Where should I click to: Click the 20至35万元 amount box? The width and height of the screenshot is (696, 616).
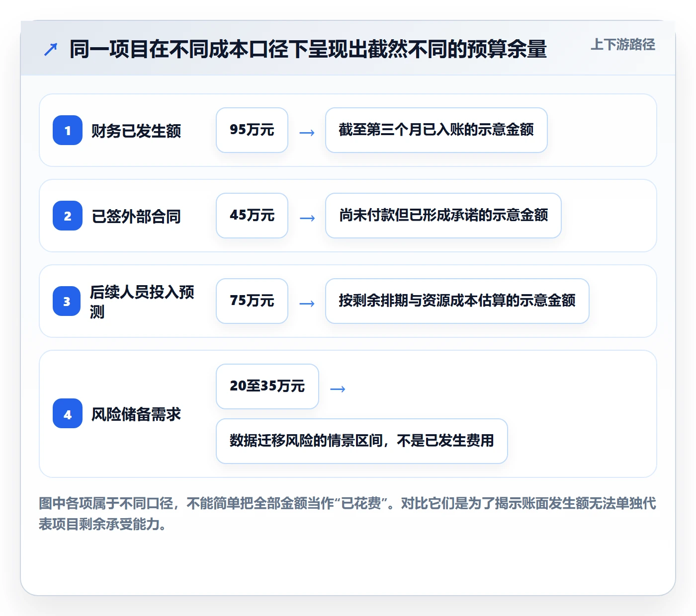[267, 386]
